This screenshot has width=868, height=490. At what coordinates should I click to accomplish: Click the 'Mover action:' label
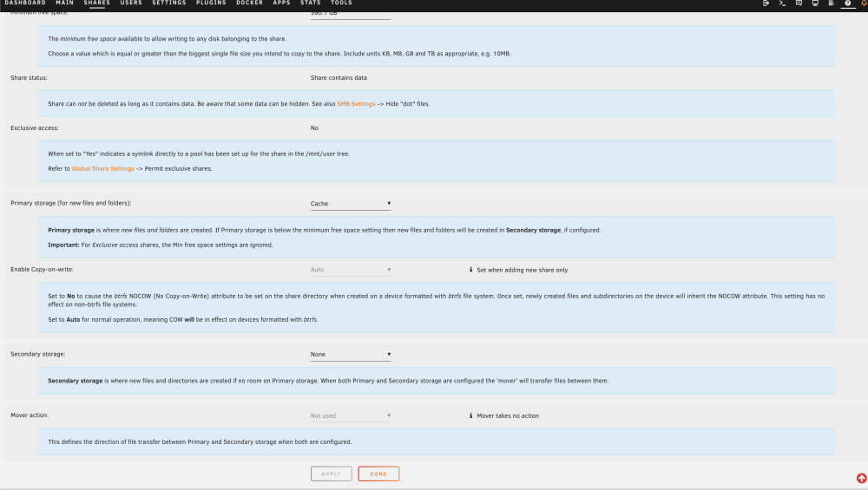click(30, 415)
